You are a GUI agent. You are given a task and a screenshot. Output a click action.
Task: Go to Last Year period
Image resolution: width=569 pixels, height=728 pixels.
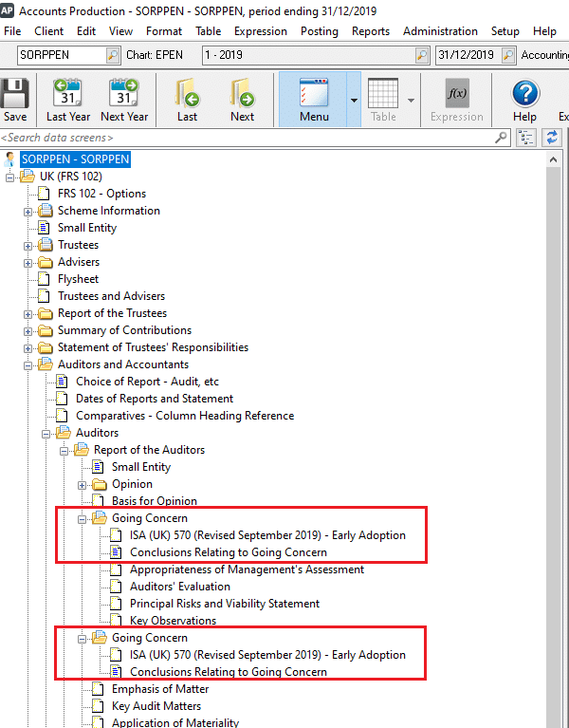pyautogui.click(x=68, y=100)
